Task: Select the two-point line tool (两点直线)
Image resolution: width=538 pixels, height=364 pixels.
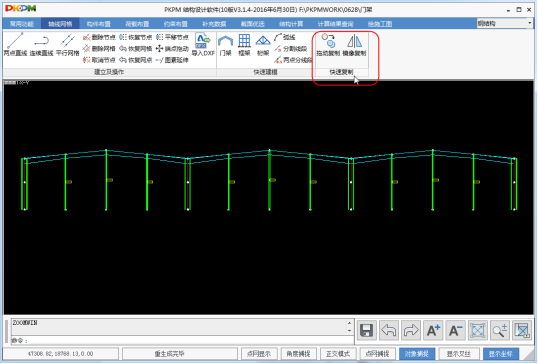Action: (15, 44)
